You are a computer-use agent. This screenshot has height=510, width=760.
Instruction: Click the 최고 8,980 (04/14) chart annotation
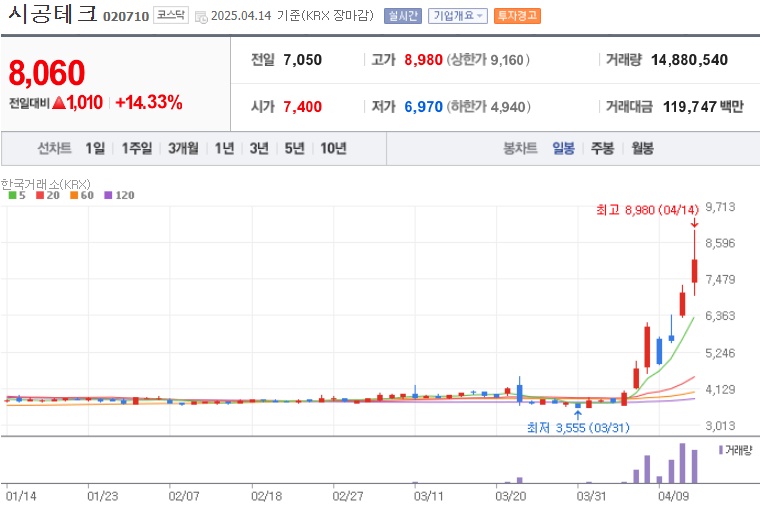tap(648, 210)
